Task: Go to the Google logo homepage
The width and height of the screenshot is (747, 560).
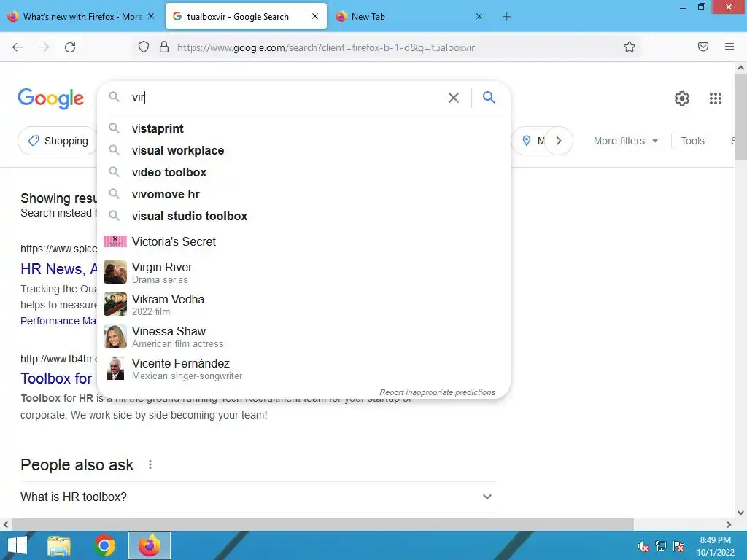Action: (50, 98)
